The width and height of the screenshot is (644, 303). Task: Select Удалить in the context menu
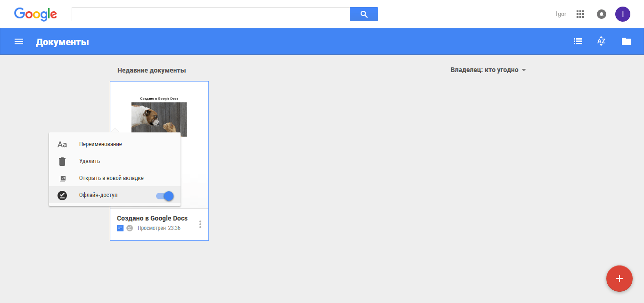(x=90, y=161)
